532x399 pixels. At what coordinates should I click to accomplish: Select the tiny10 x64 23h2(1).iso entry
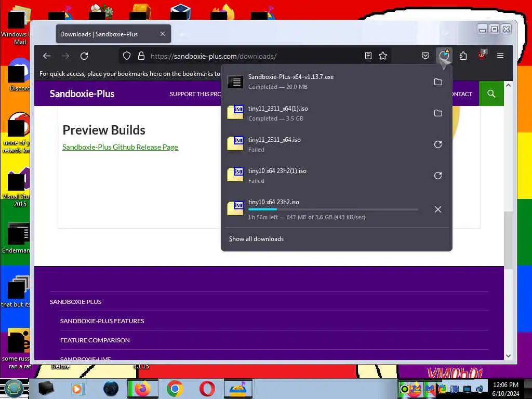click(x=326, y=176)
